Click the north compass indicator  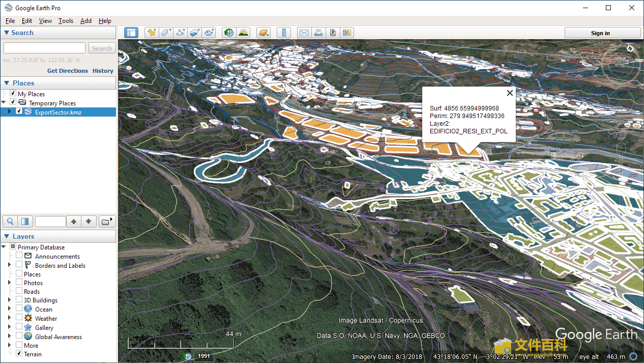tap(630, 48)
